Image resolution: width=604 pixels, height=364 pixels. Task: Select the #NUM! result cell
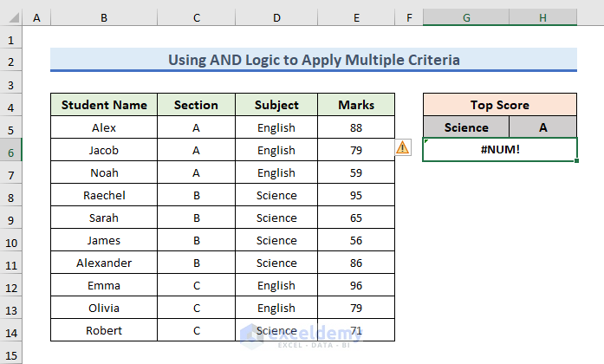point(500,150)
